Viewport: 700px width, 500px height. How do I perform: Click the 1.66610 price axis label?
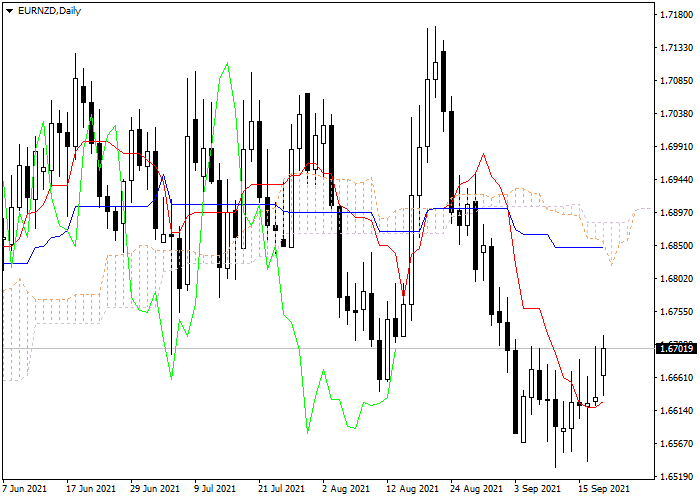(676, 378)
